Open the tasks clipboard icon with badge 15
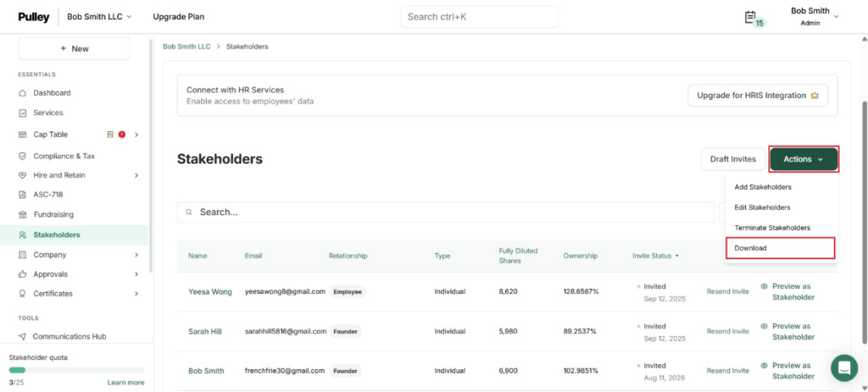Viewport: 868px width, 392px height. 750,17
